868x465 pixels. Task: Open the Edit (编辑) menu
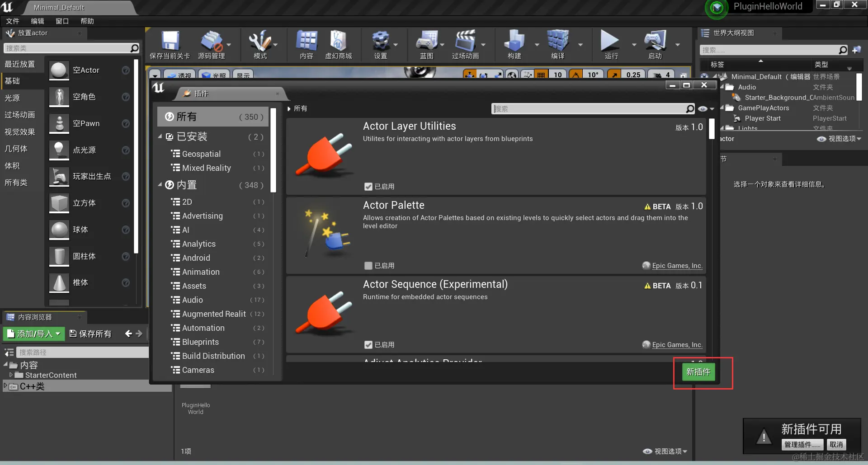pyautogui.click(x=37, y=21)
